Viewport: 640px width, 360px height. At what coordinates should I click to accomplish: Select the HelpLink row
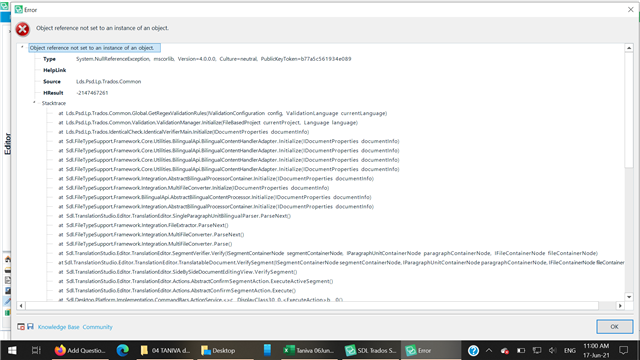[55, 70]
